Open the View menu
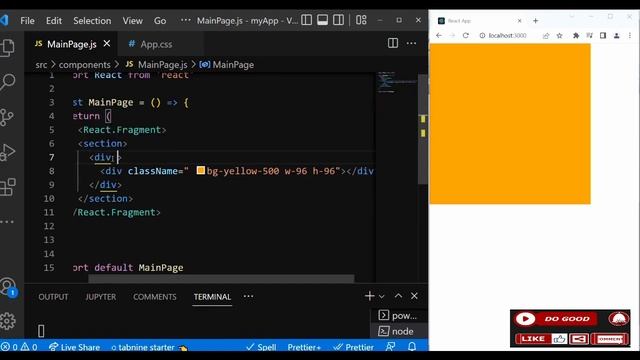This screenshot has width=640, height=360. [x=133, y=20]
